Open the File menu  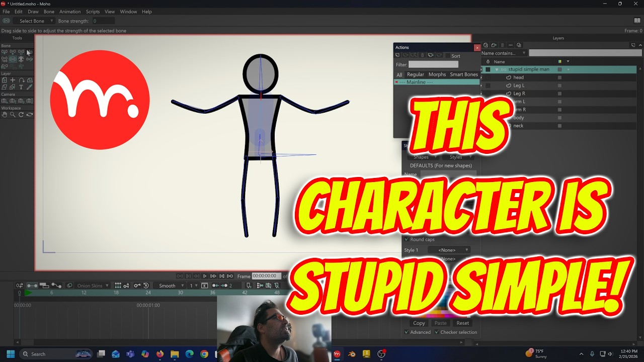click(x=6, y=12)
